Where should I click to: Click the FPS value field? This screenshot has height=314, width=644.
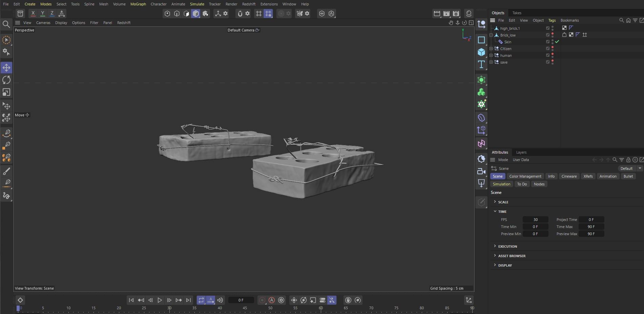coord(535,220)
